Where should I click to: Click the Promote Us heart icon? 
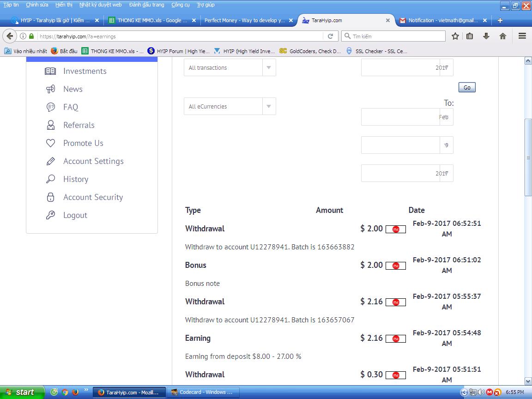[x=50, y=143]
